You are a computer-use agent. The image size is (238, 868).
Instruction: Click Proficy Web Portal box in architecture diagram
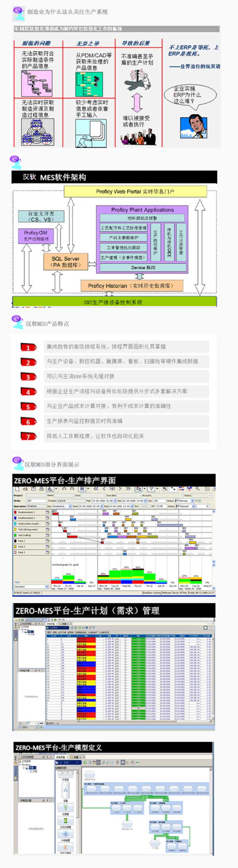135,191
